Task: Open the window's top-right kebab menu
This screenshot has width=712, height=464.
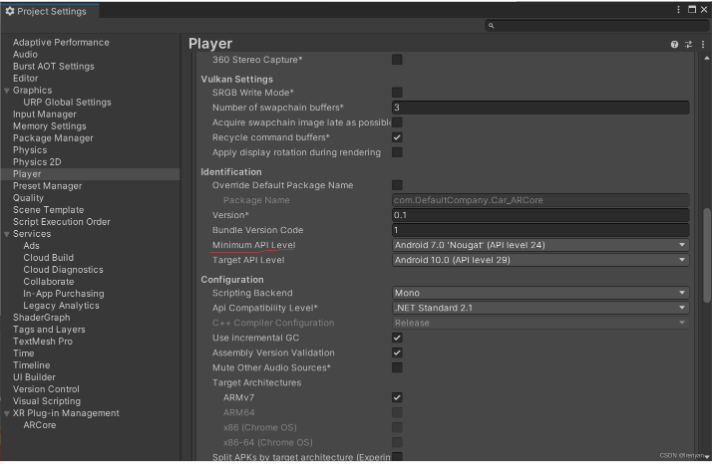Action: click(x=679, y=9)
